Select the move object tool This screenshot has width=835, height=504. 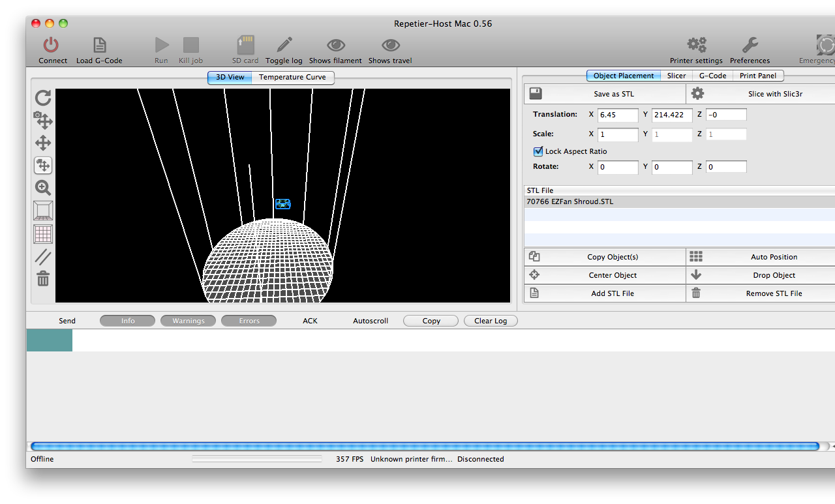[x=43, y=166]
